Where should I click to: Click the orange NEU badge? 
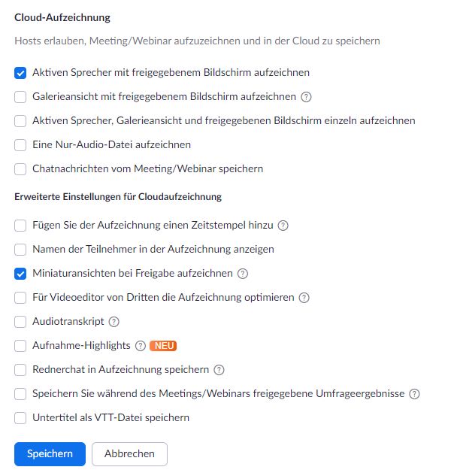click(163, 346)
